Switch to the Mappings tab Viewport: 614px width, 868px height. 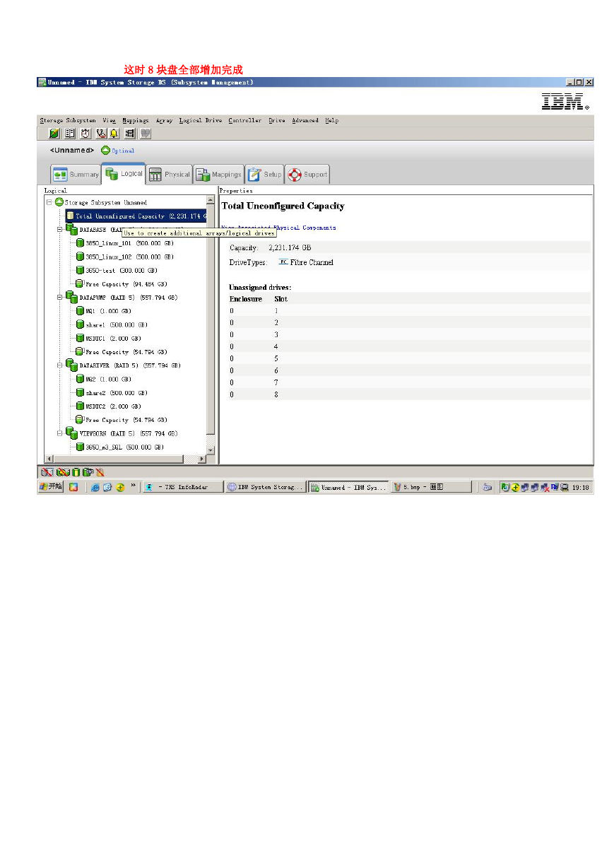click(218, 175)
